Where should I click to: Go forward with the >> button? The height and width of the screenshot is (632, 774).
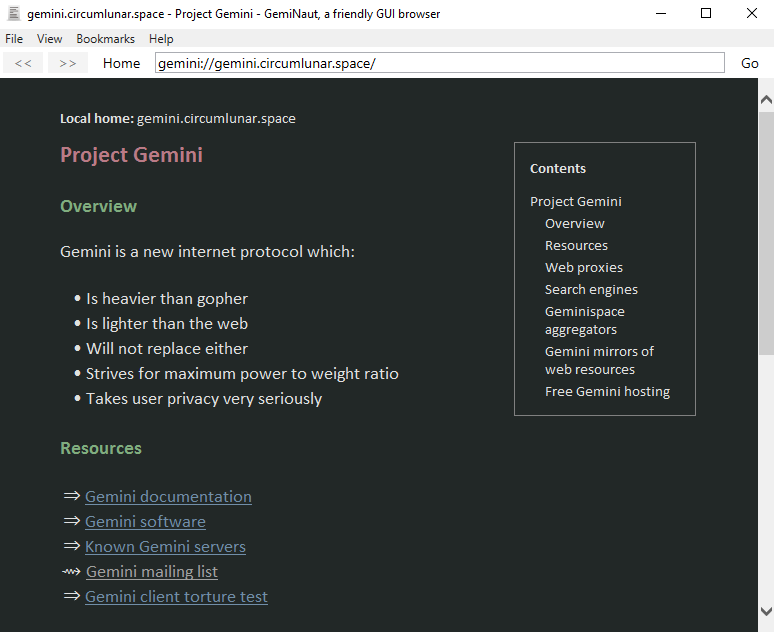click(68, 63)
